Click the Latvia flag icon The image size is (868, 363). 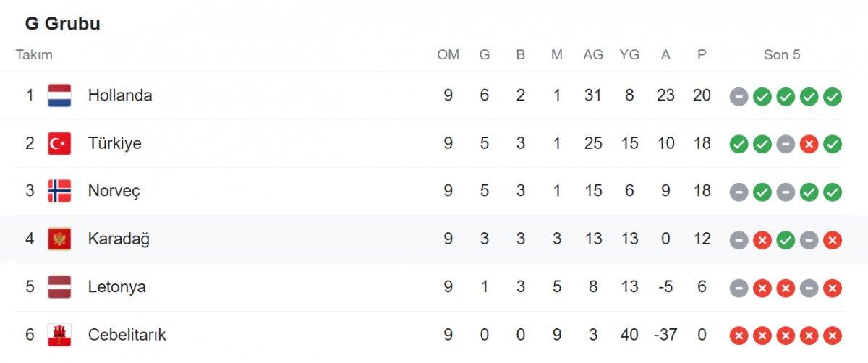coord(59,287)
